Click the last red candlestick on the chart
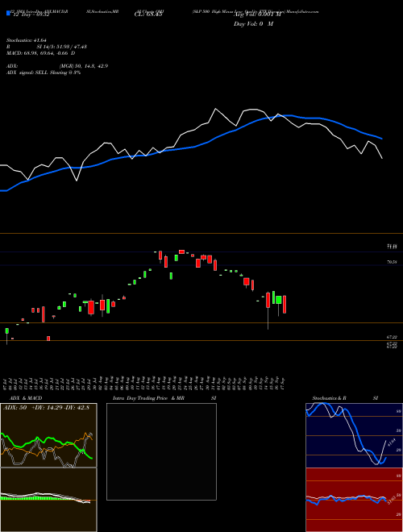This screenshot has height=532, width=403. tap(285, 305)
